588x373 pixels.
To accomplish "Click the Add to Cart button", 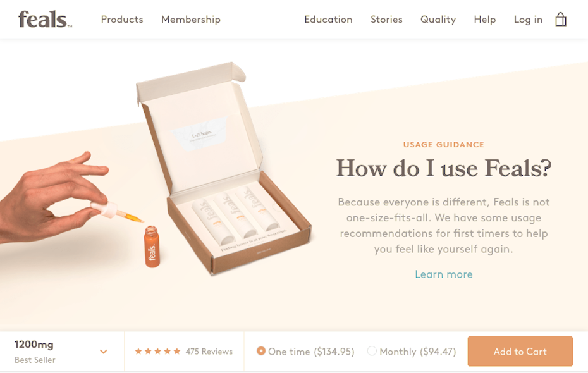I will [520, 352].
